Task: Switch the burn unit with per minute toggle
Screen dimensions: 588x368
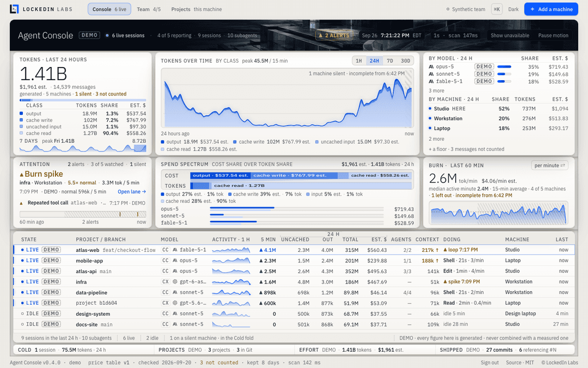Action: click(549, 166)
